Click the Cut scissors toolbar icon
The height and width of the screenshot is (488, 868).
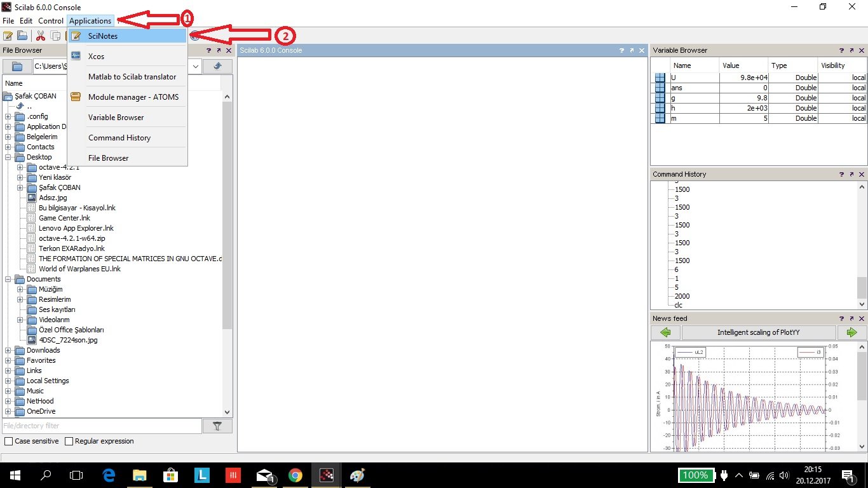tap(41, 36)
